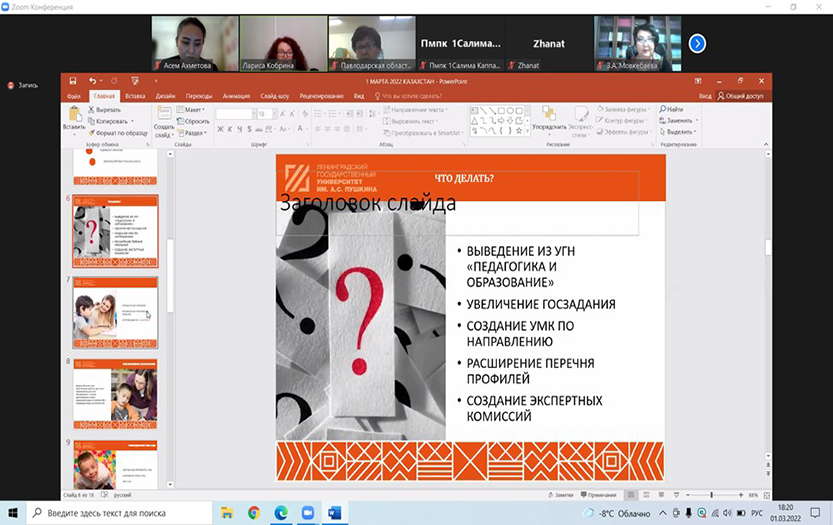
Task: Toggle Заметки notes pane in status bar
Action: (563, 495)
